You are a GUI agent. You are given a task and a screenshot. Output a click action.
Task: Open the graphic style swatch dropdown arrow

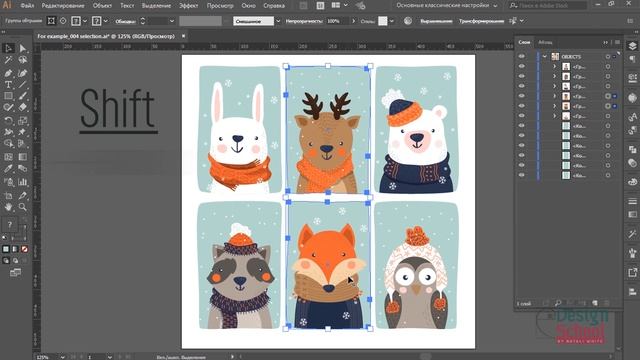click(x=391, y=21)
